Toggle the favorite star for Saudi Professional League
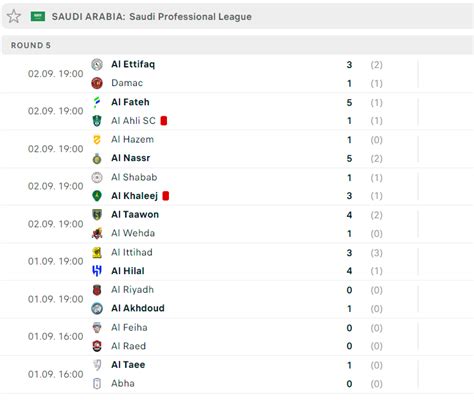 tap(14, 16)
